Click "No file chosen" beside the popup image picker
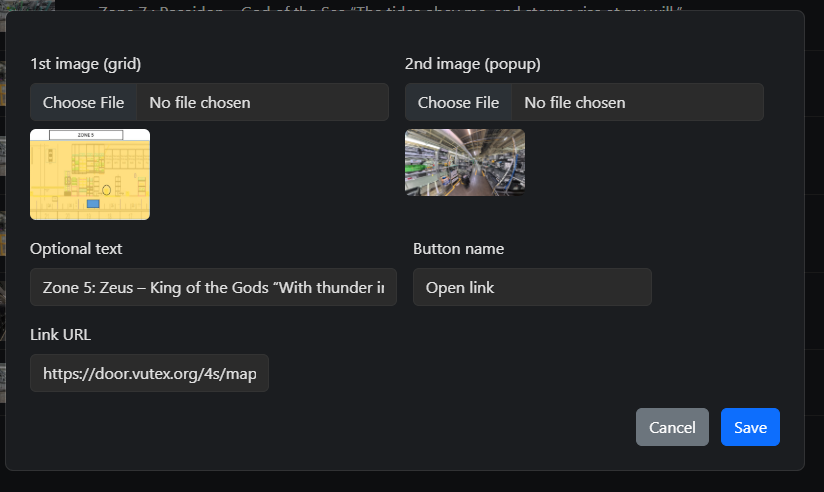This screenshot has width=824, height=492. (575, 102)
